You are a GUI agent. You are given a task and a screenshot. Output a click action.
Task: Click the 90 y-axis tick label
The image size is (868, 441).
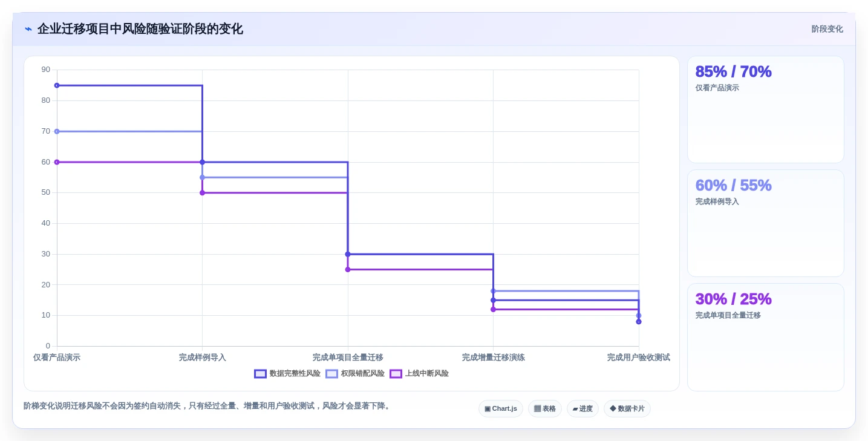46,70
